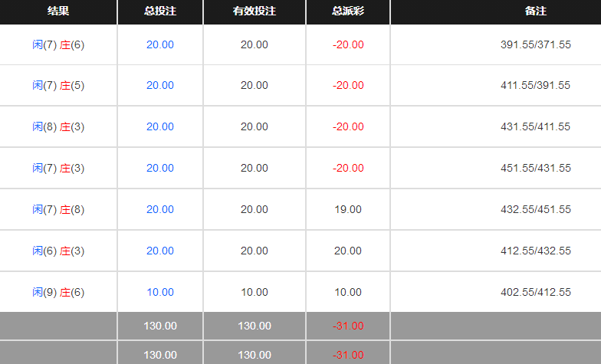Select the 备注 column header
This screenshot has width=601, height=364.
pos(536,11)
